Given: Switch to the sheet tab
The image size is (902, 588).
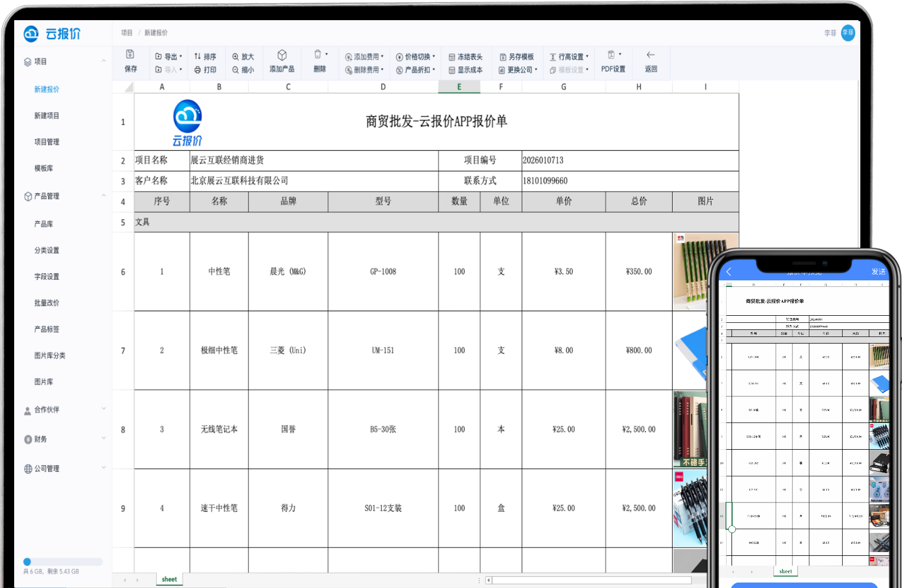Looking at the screenshot, I should 169,579.
